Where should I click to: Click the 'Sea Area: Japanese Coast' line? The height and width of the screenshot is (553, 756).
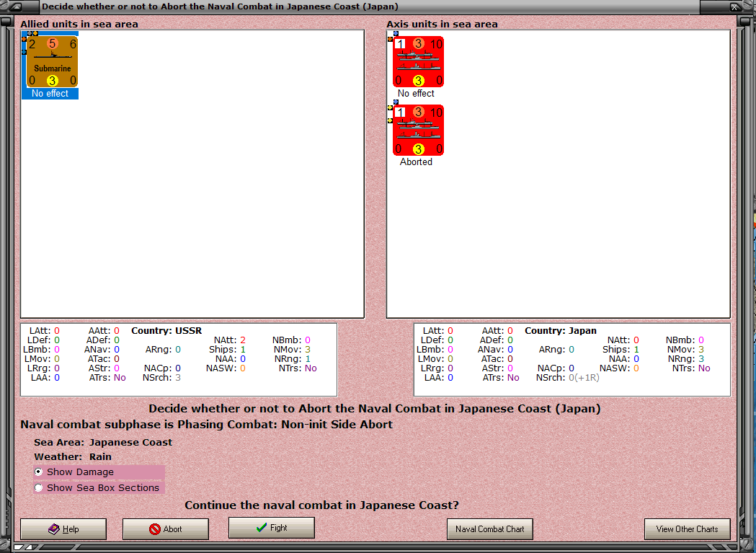pos(103,442)
